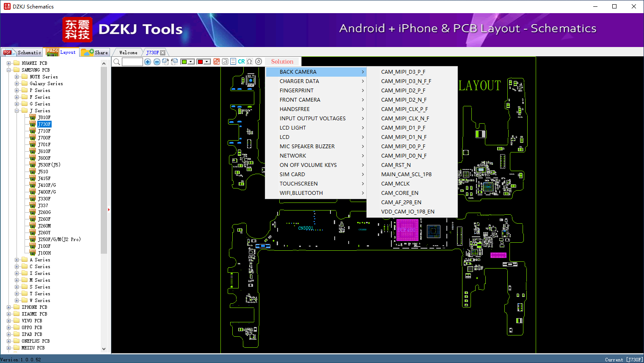Expand the Galaxy Series folder
This screenshot has width=644, height=363.
click(17, 83)
